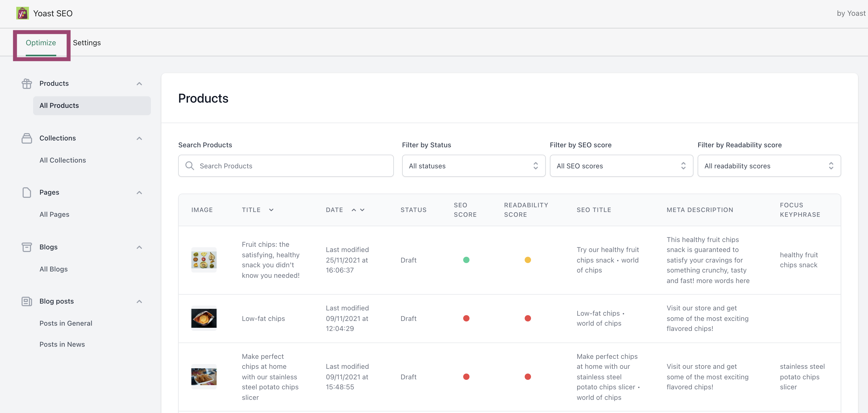Select the Optimize tab
This screenshot has height=413, width=868.
pyautogui.click(x=41, y=42)
